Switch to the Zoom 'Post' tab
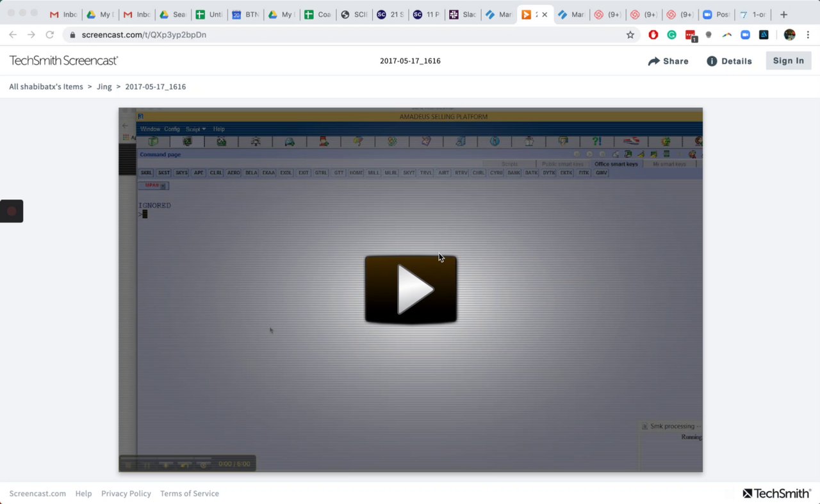Screen dimensions: 820x504 pyautogui.click(x=717, y=14)
